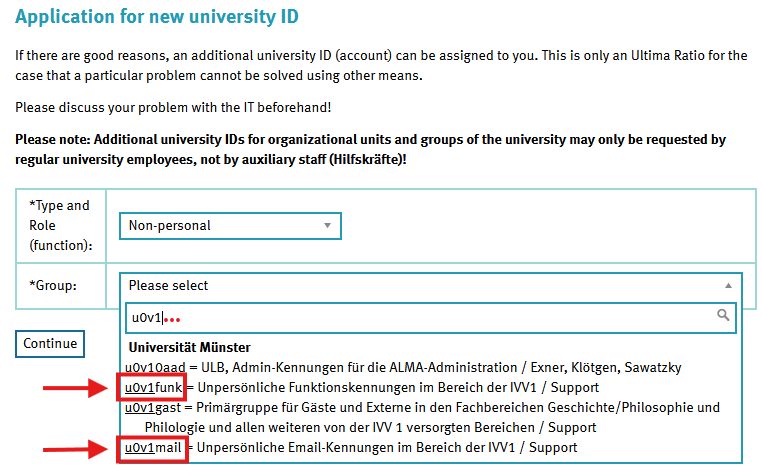Click the Non-personal dropdown's down arrow
This screenshot has height=467, width=762.
[x=327, y=226]
